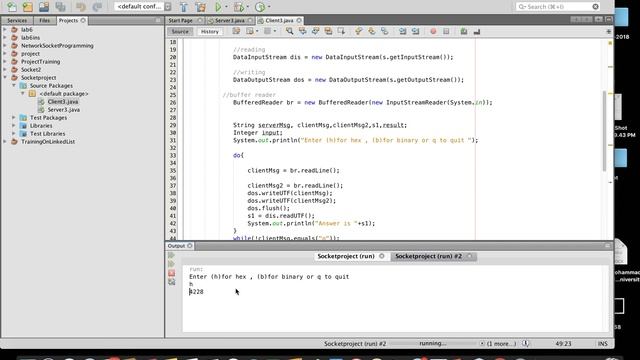Click the Build Project hammer icon
640x360 pixels.
(x=183, y=7)
